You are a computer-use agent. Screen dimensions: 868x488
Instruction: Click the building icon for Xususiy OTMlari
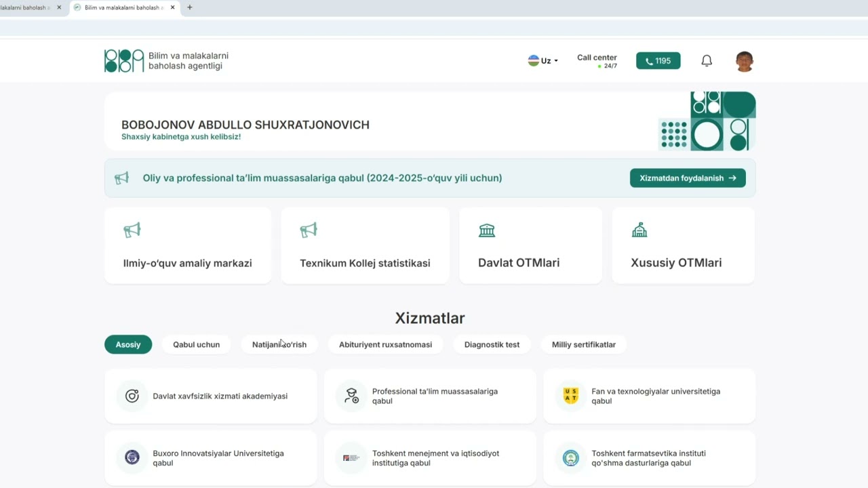pos(639,230)
